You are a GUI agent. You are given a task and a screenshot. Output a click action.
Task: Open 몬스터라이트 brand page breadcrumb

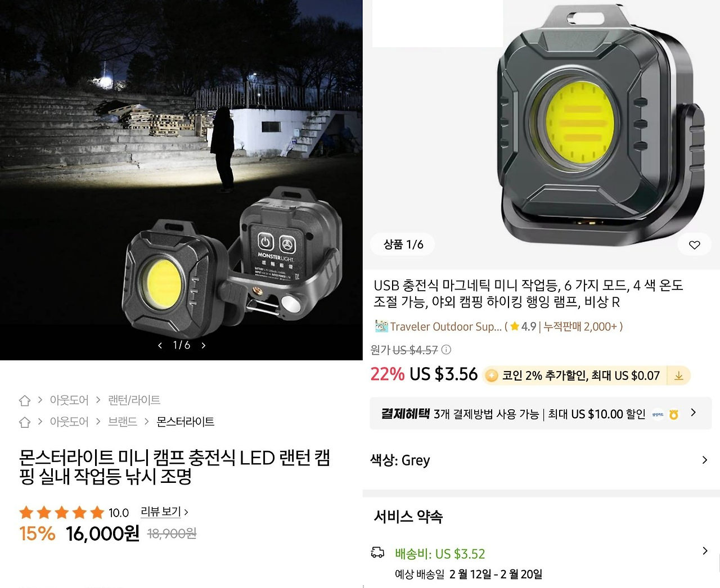[185, 422]
